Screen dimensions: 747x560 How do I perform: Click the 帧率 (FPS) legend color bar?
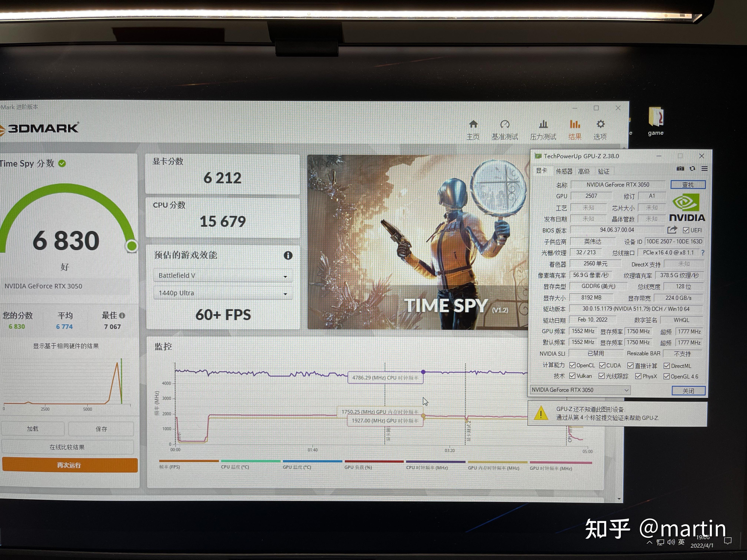click(x=189, y=461)
